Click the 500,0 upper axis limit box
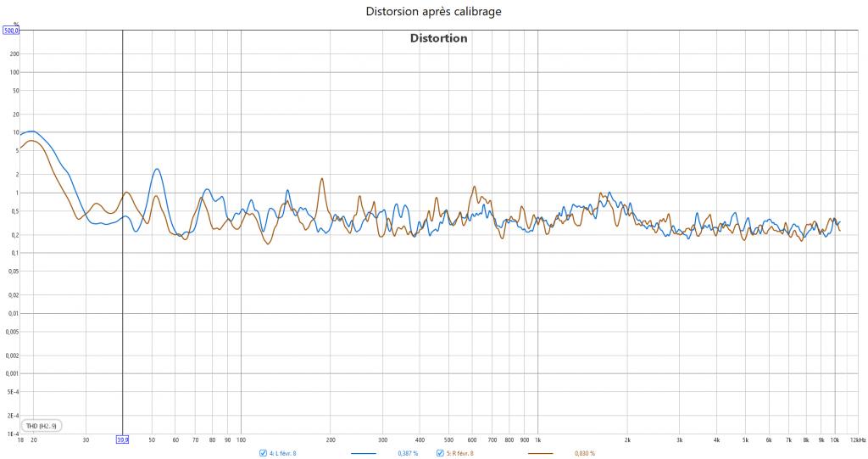Screen dimensions: 868x459 point(11,31)
